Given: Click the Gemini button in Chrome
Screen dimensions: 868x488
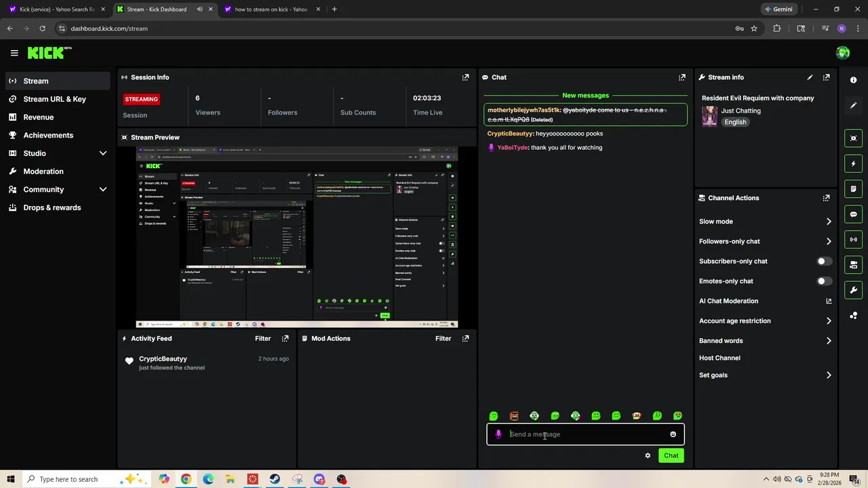Looking at the screenshot, I should click(778, 9).
